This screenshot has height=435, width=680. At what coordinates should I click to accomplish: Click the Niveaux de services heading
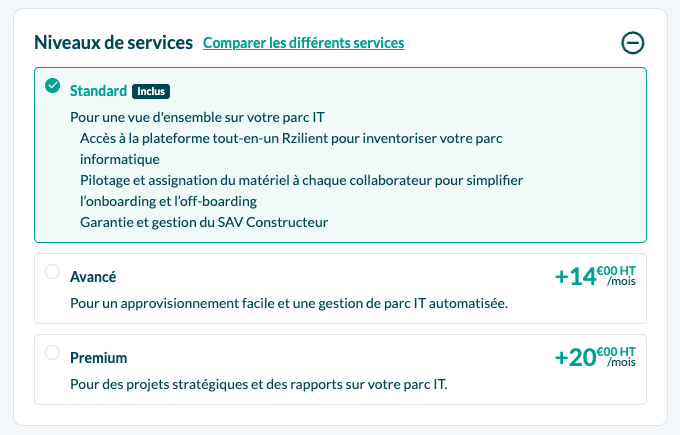114,43
